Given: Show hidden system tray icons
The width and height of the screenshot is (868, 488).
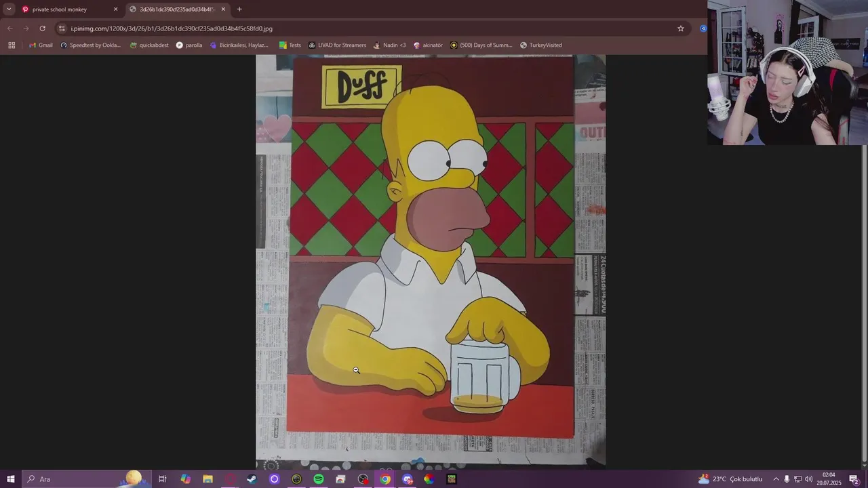Looking at the screenshot, I should 776,479.
